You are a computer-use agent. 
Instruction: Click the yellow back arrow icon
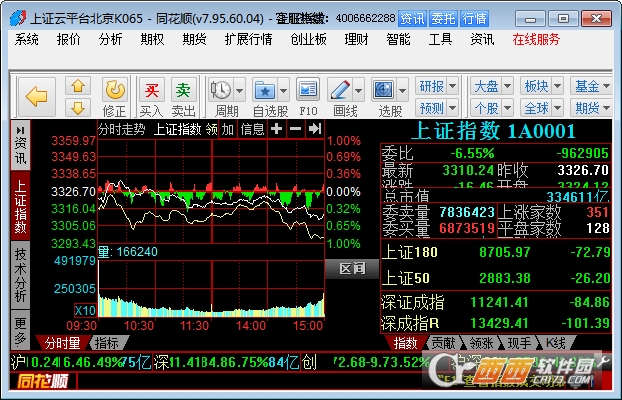click(x=36, y=97)
